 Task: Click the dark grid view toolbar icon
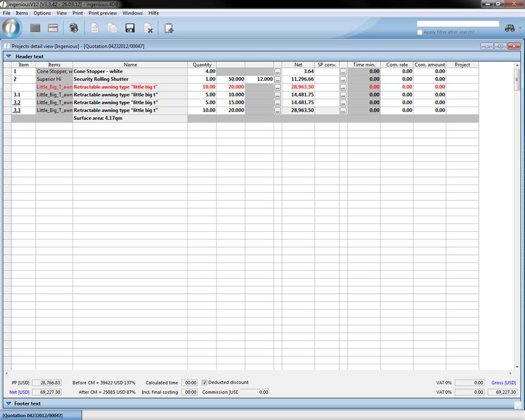click(x=35, y=28)
